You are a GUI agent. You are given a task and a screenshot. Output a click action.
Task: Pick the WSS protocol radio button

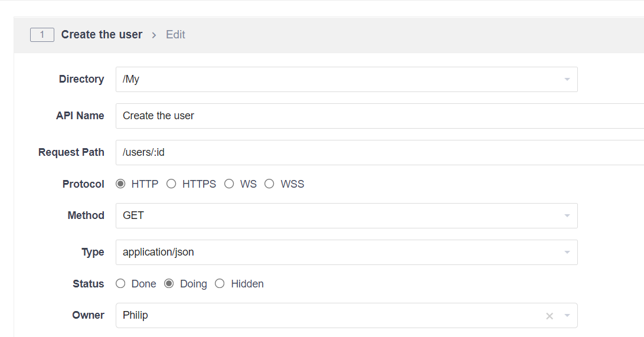click(269, 184)
